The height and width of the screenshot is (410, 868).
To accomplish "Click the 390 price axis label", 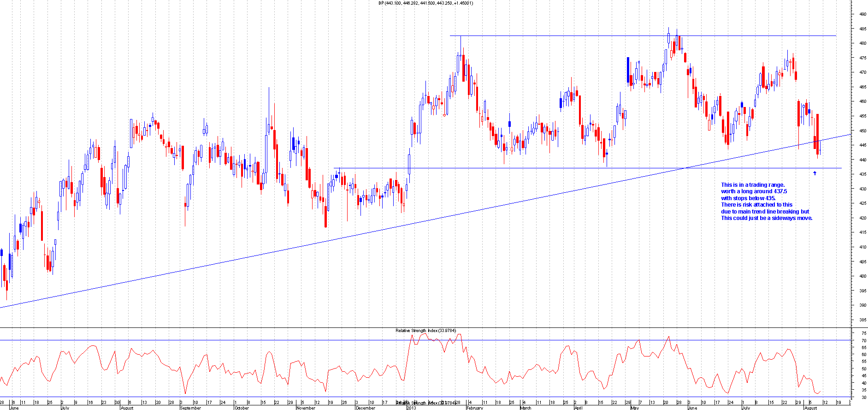I will [862, 305].
